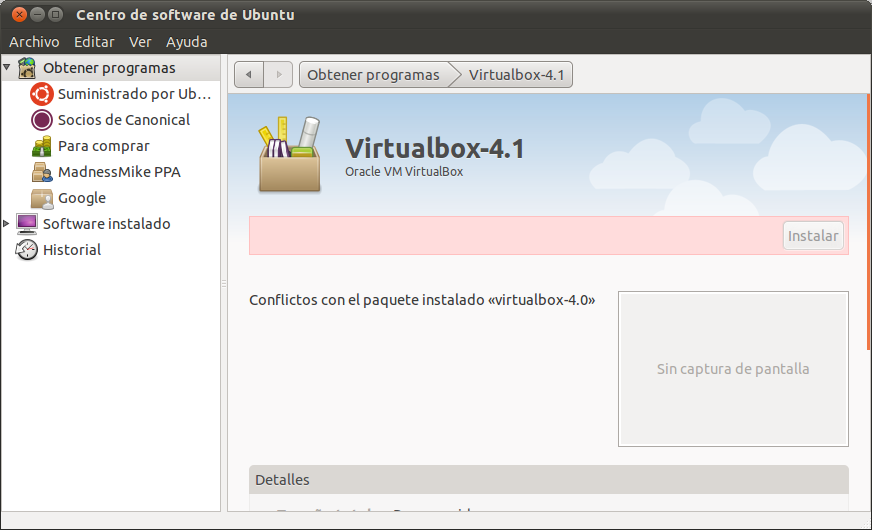The height and width of the screenshot is (530, 872).
Task: Maximize the Centro de software window
Action: click(55, 14)
